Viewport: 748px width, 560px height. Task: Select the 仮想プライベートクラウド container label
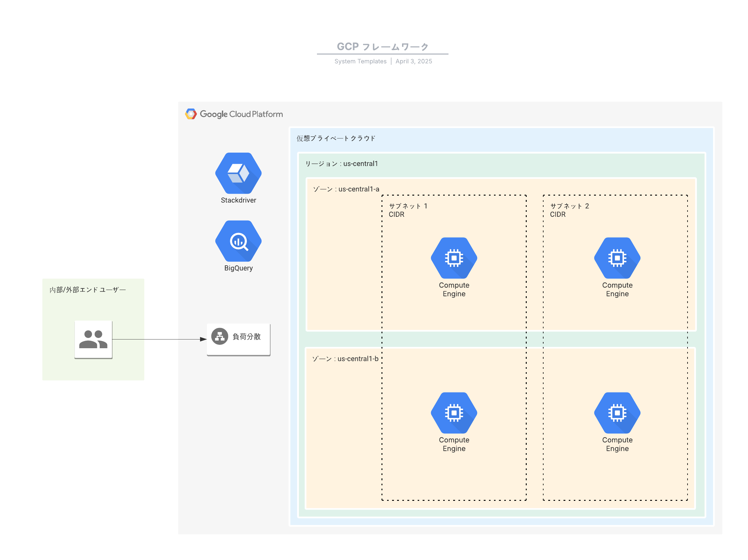point(336,138)
